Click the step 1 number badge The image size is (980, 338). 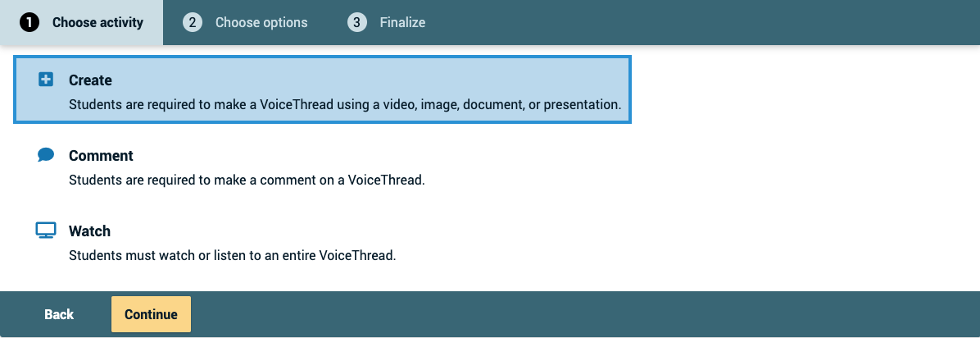pyautogui.click(x=29, y=22)
